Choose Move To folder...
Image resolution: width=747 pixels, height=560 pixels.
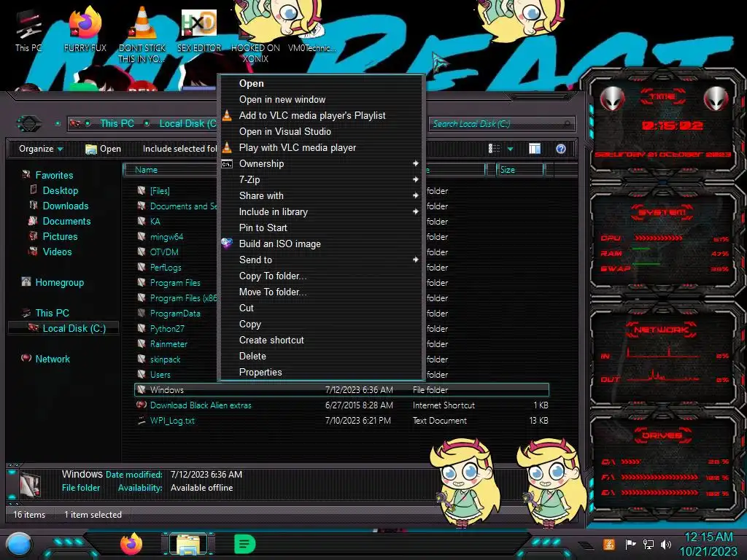coord(321,292)
